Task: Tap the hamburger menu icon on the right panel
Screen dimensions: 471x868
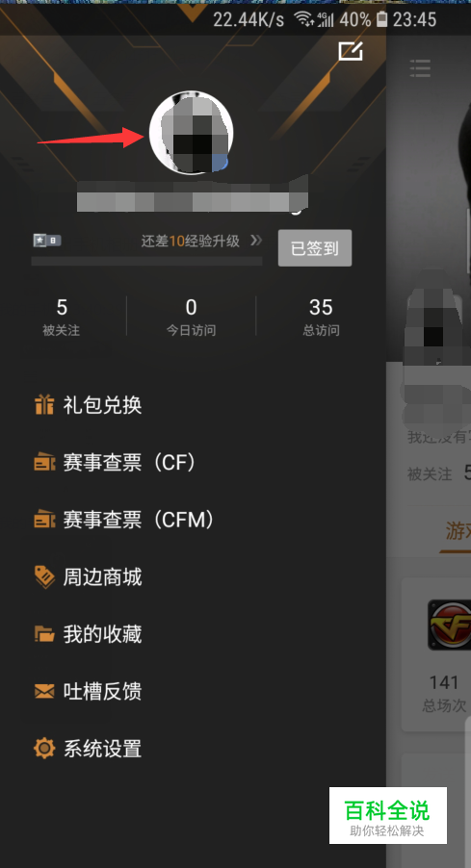Action: point(420,67)
